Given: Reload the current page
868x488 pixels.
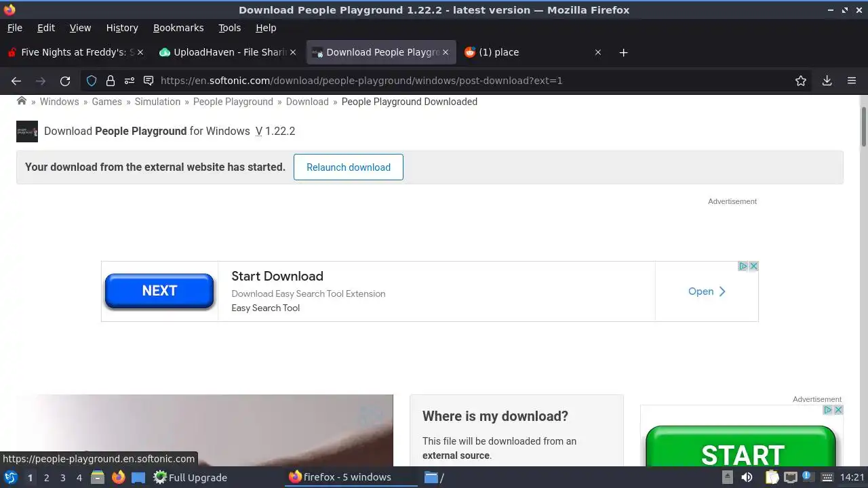Looking at the screenshot, I should pos(65,81).
